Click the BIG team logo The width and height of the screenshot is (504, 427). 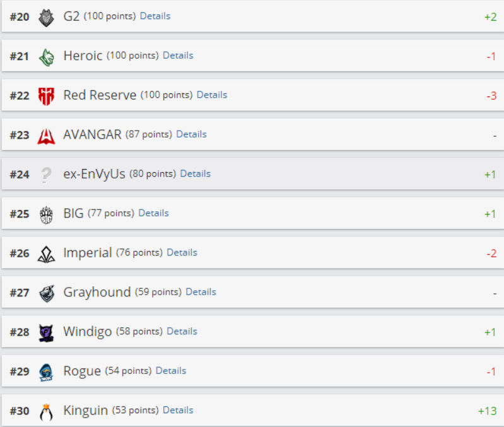point(46,214)
